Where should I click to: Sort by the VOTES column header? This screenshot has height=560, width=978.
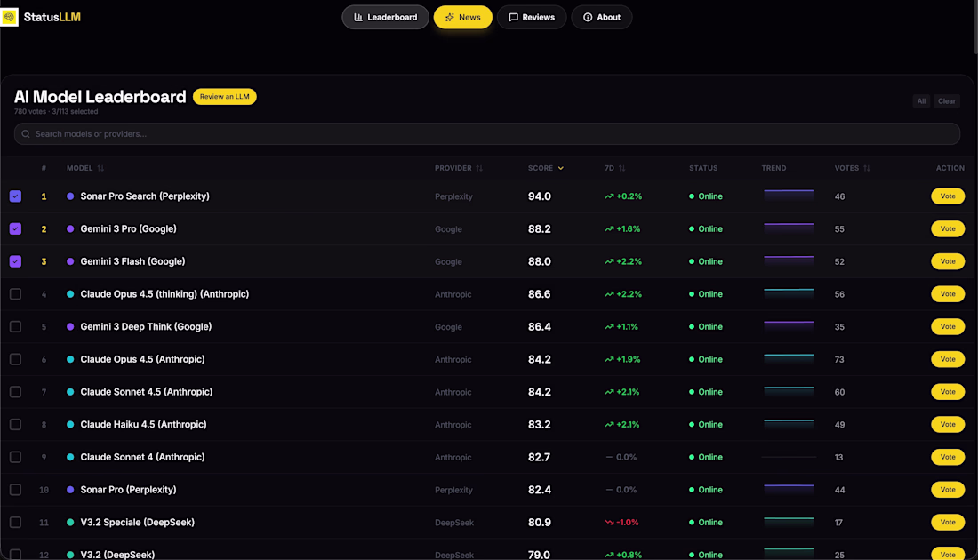coord(852,168)
